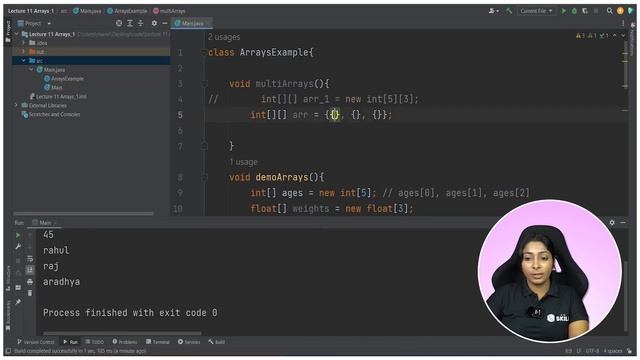Open Problems tool window
This screenshot has height=360, width=640.
(125, 342)
